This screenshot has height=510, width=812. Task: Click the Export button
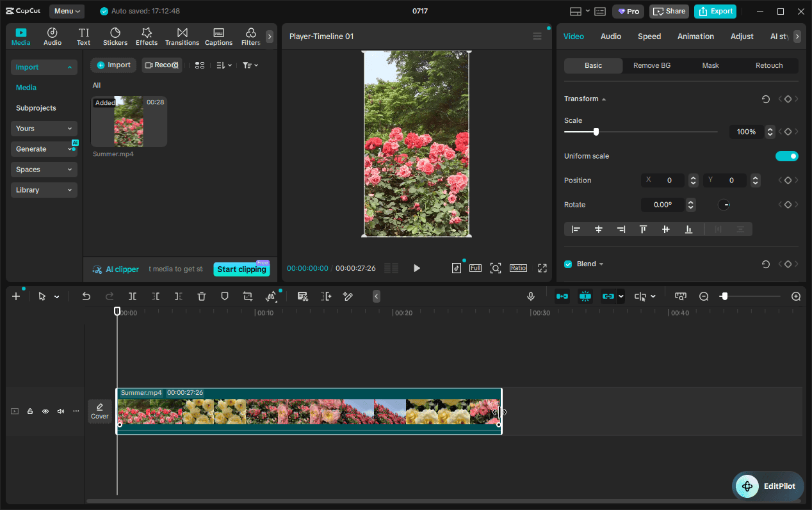[x=715, y=12]
